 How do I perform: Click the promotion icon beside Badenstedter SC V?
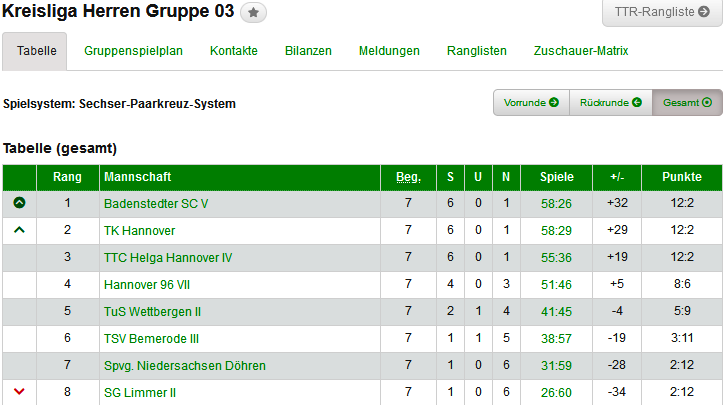coord(19,203)
